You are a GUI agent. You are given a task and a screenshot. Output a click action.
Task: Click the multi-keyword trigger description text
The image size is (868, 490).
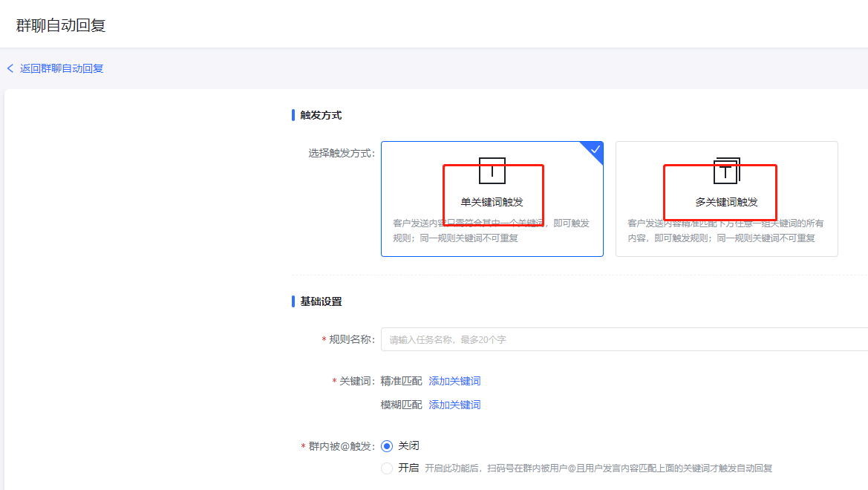pos(726,231)
